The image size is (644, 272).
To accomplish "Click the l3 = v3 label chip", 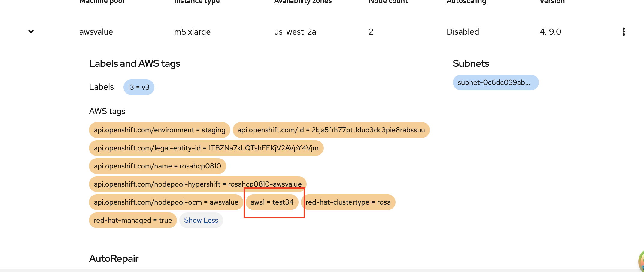I will [x=139, y=87].
